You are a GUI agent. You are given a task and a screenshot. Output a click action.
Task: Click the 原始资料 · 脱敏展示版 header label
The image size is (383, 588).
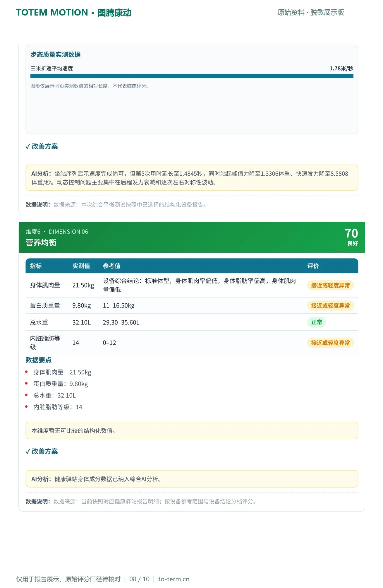310,12
